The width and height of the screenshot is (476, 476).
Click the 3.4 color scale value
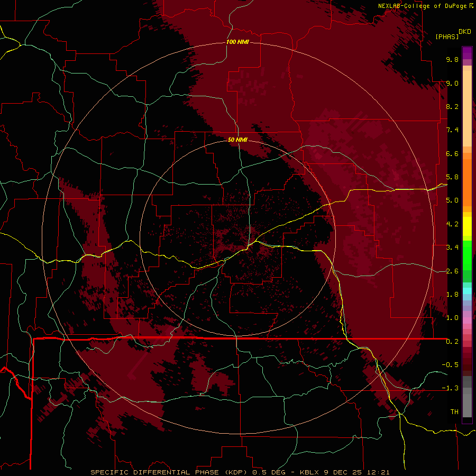452,248
